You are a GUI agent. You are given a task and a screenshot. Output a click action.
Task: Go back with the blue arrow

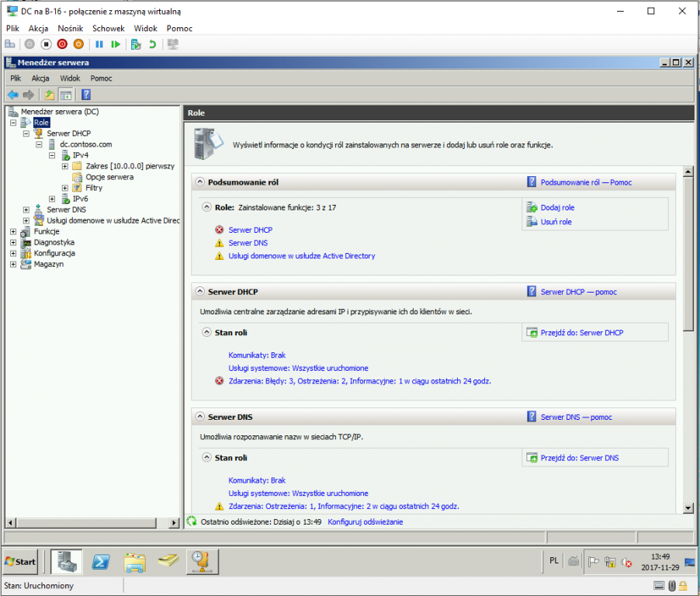pyautogui.click(x=13, y=95)
